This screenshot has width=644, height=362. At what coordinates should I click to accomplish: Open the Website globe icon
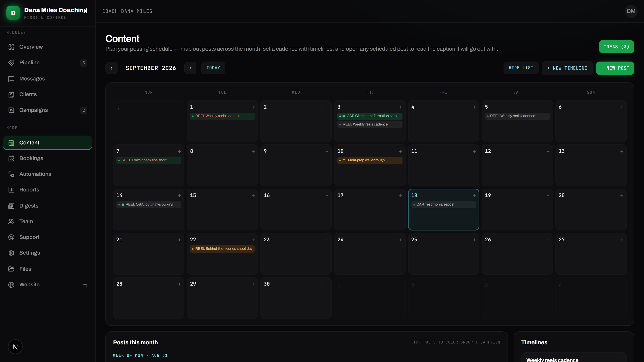(x=11, y=285)
